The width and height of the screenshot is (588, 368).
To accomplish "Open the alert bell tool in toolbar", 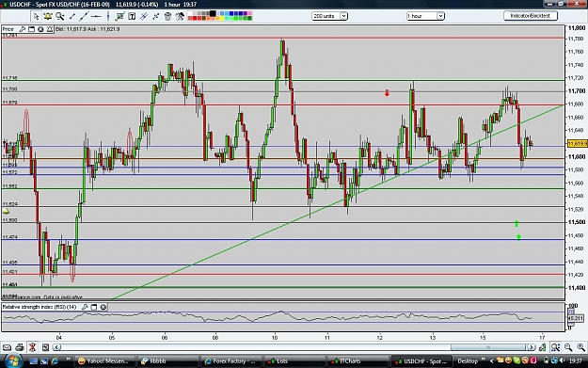I will 48,16.
